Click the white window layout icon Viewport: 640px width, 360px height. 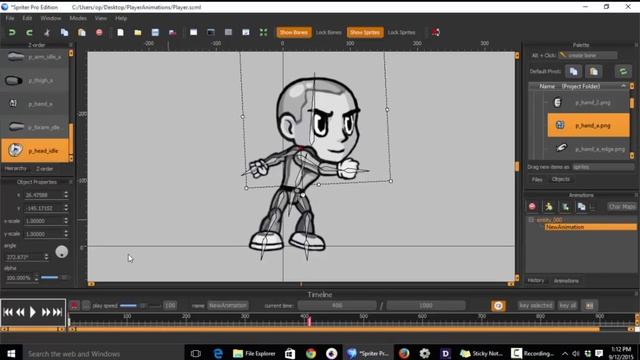193,32
